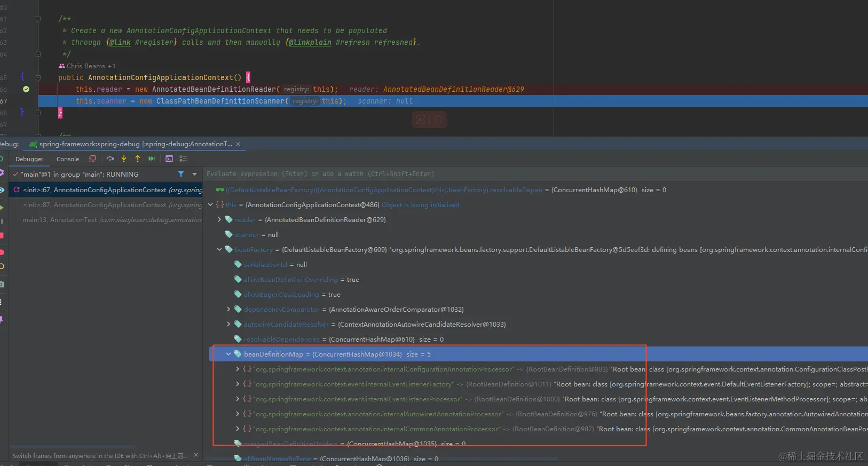This screenshot has height=466, width=868.
Task: Close the spring-debug debug session tab
Action: [238, 144]
